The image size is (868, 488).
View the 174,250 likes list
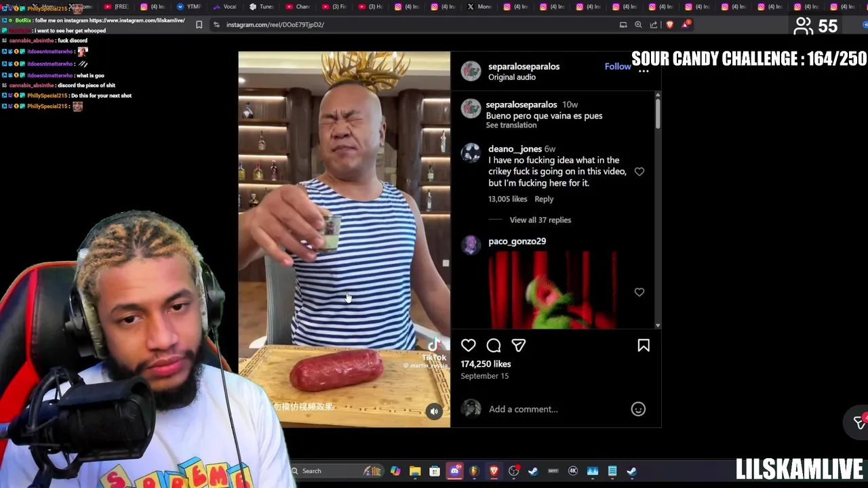tap(486, 364)
